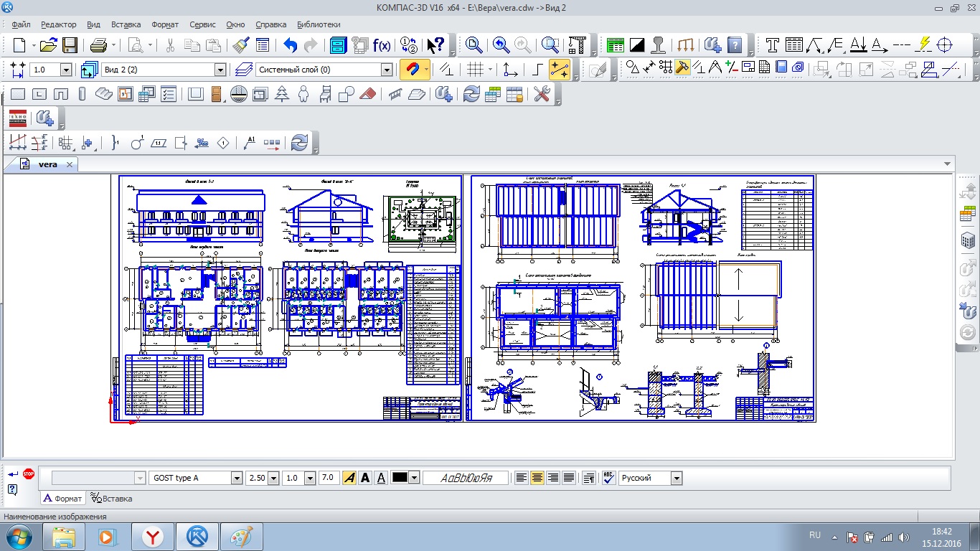Click the red STOP icon
Viewport: 980px width, 551px height.
coord(29,474)
